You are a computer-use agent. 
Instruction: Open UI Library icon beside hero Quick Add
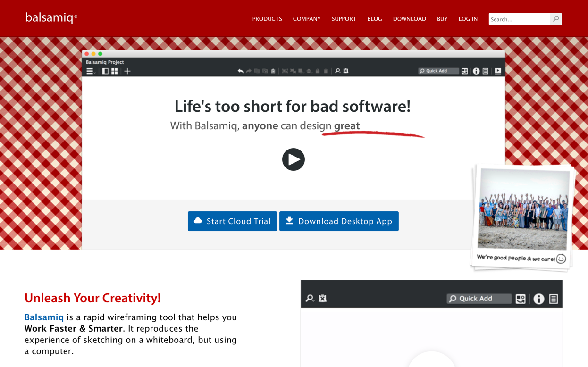click(465, 71)
